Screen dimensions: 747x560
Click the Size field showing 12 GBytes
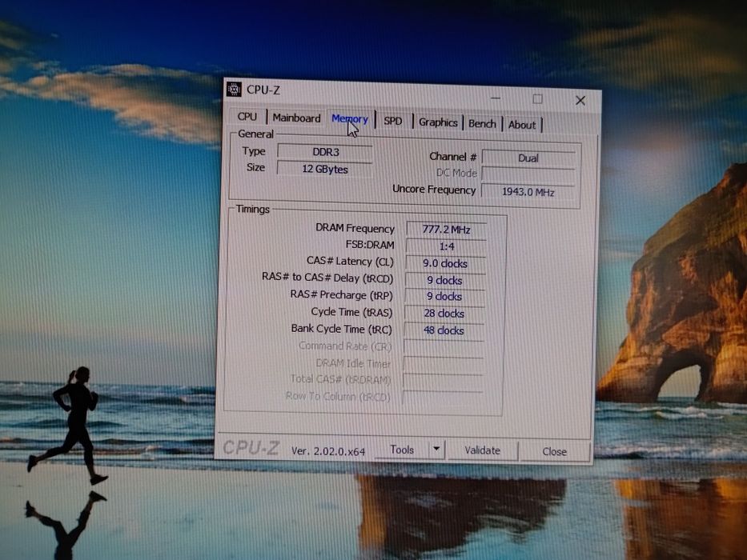click(325, 169)
